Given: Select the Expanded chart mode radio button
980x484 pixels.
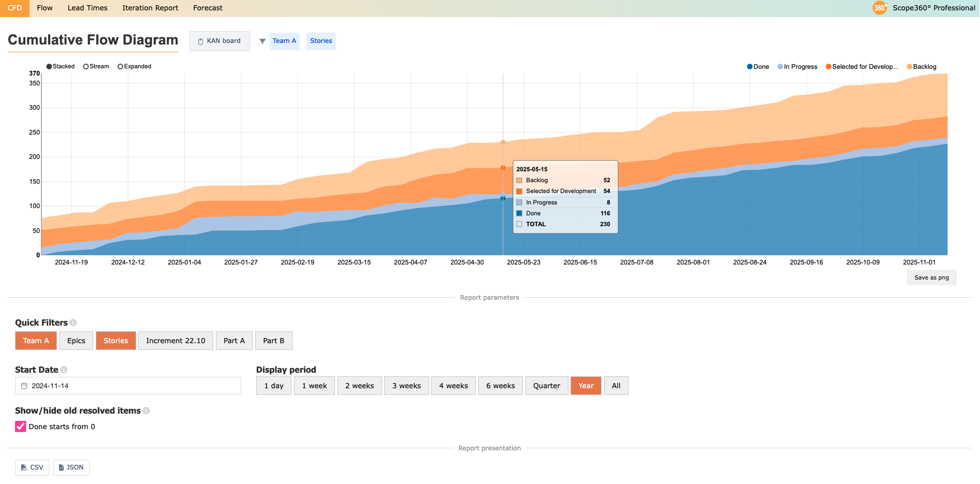Looking at the screenshot, I should [121, 67].
